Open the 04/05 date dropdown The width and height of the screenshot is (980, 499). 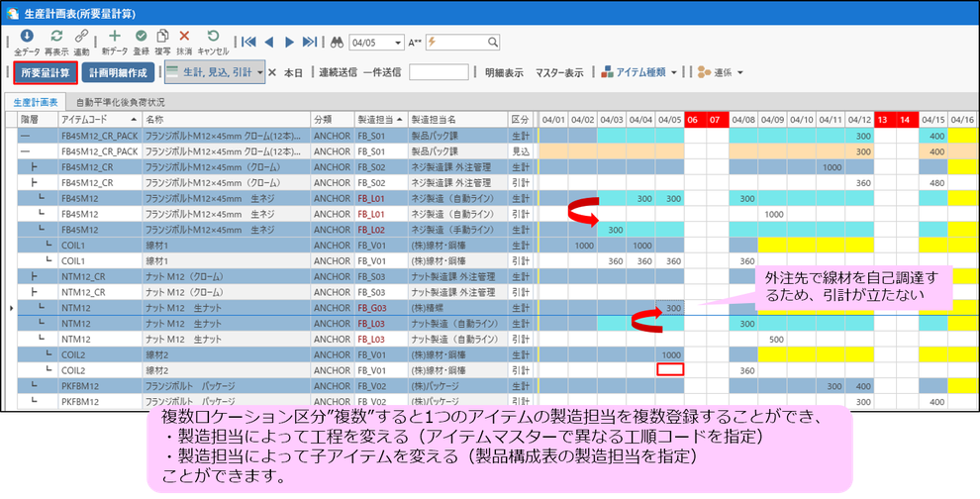tap(399, 43)
